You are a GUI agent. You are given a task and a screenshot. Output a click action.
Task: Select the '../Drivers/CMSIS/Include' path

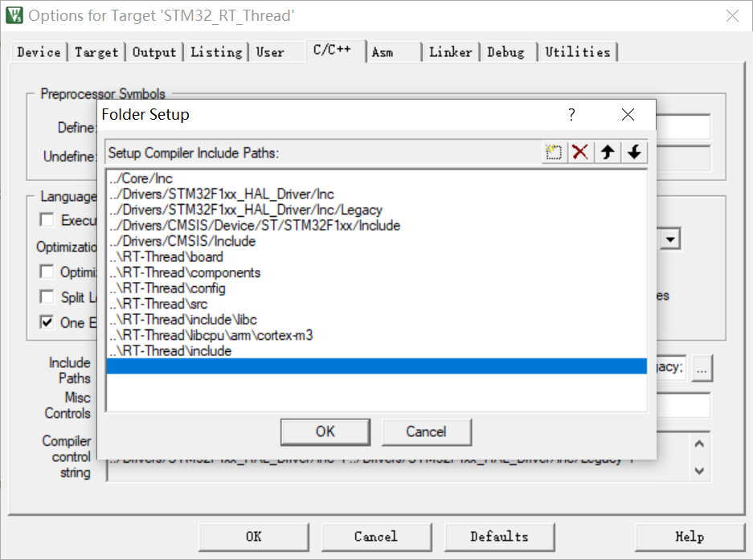click(x=376, y=241)
